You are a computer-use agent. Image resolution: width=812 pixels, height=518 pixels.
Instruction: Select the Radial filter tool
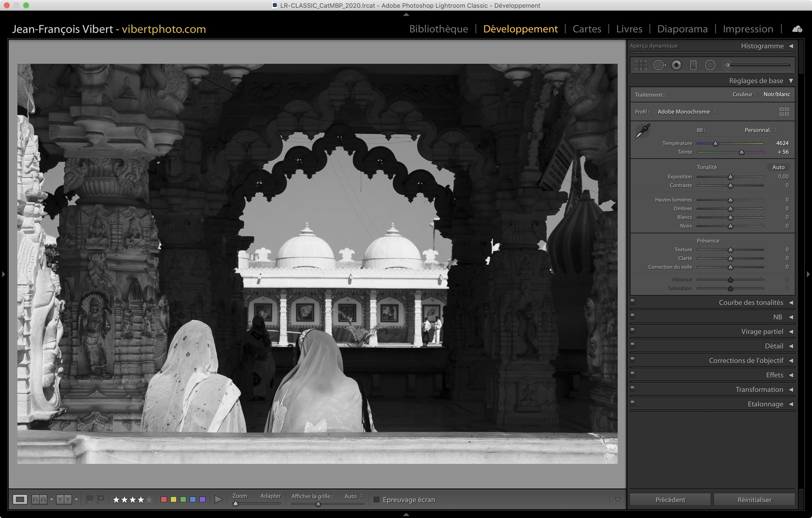tap(710, 65)
